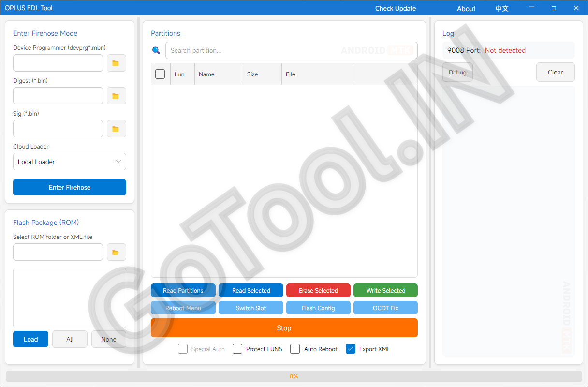Open the About menu item
The image size is (588, 387).
tap(466, 8)
